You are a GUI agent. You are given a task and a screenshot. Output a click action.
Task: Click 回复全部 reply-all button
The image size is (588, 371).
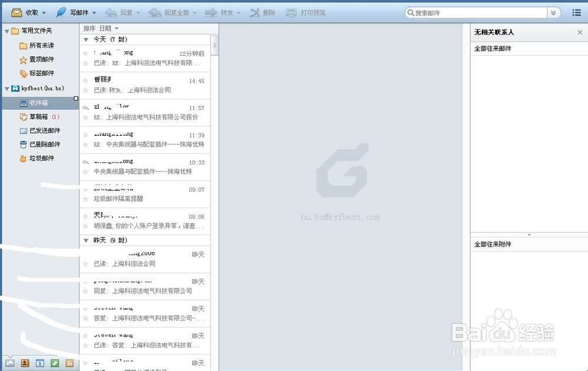click(168, 12)
